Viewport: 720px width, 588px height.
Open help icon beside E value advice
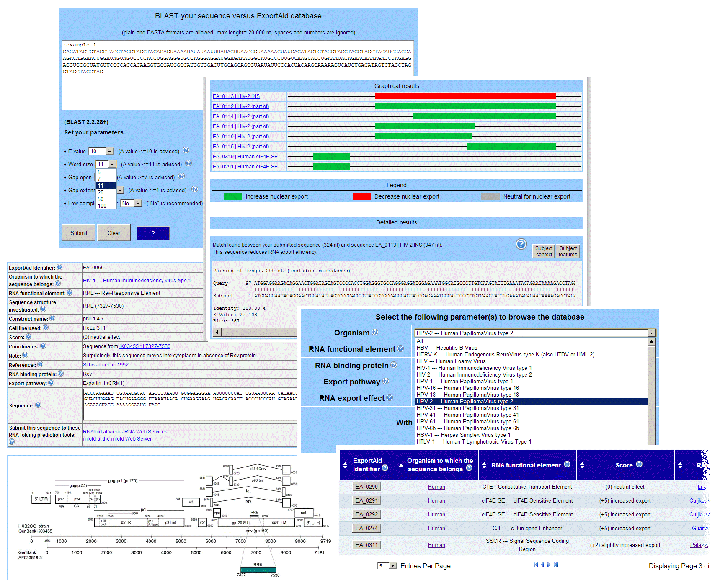click(186, 150)
